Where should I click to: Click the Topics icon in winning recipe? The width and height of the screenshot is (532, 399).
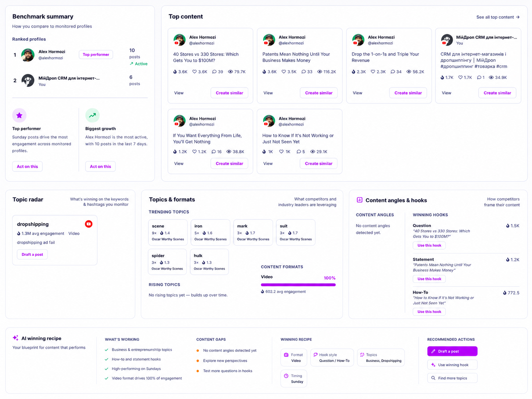tap(362, 355)
